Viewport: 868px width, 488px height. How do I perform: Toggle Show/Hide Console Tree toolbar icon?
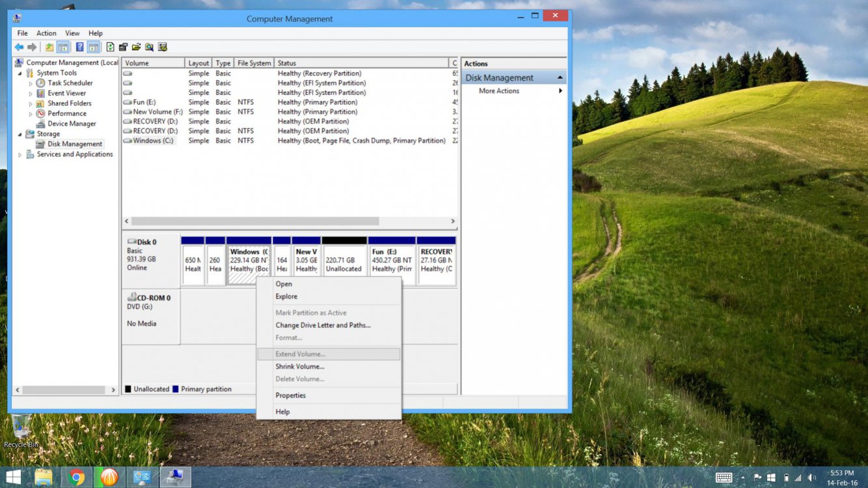pyautogui.click(x=63, y=47)
